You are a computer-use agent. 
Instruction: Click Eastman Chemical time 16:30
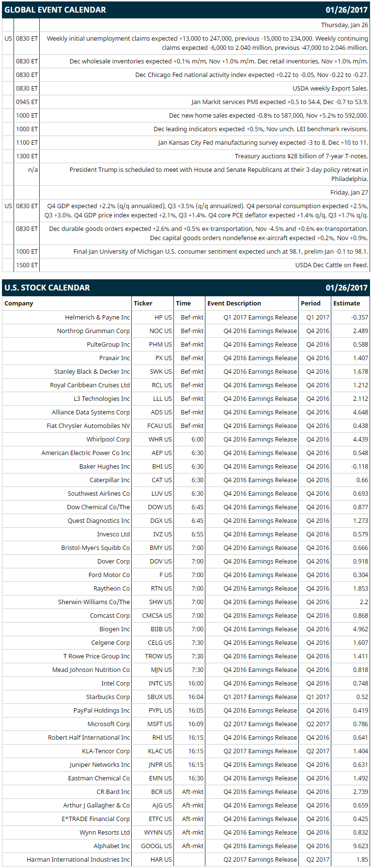196,778
